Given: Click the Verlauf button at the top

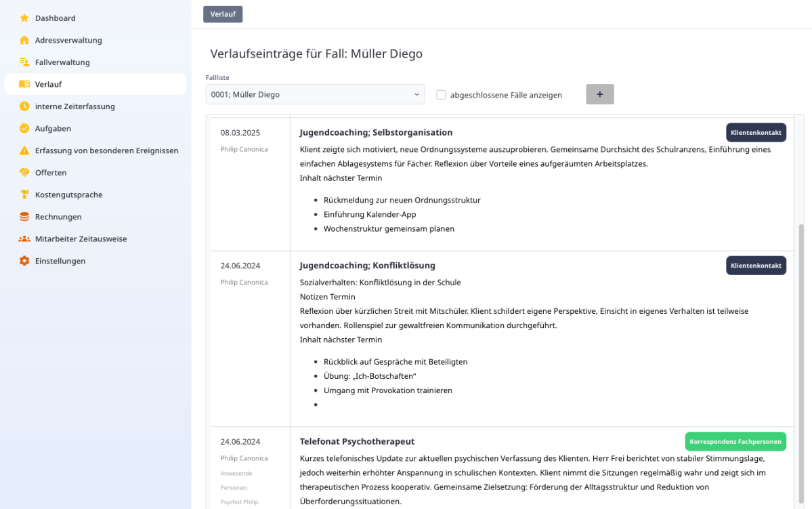Looking at the screenshot, I should 223,14.
